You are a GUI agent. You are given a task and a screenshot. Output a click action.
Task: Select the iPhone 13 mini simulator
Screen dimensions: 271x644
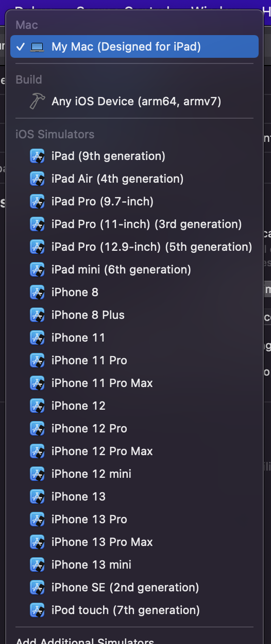click(x=134, y=565)
